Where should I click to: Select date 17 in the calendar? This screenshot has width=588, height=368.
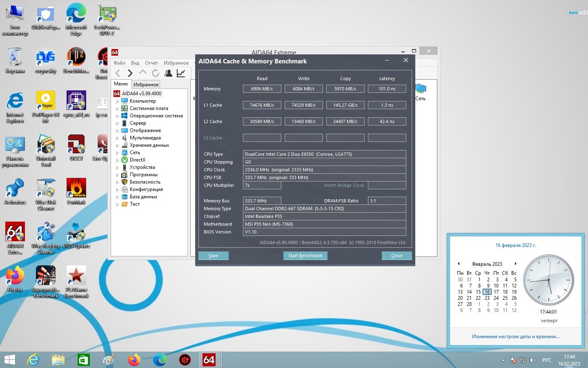coord(496,292)
